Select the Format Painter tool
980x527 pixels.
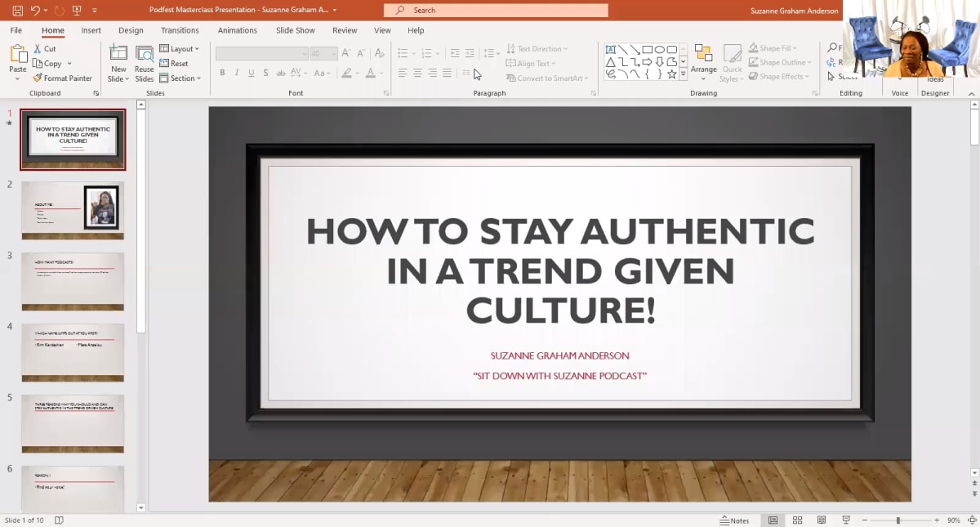pyautogui.click(x=63, y=78)
